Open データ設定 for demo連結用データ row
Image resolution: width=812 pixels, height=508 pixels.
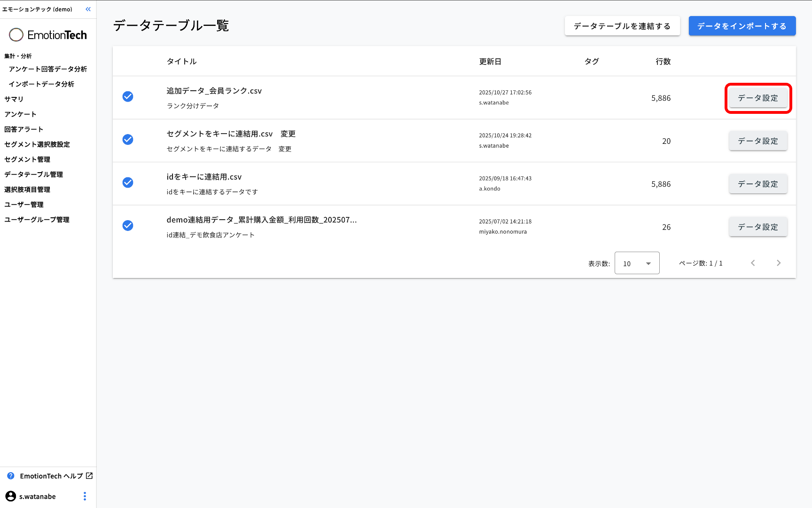coord(757,227)
